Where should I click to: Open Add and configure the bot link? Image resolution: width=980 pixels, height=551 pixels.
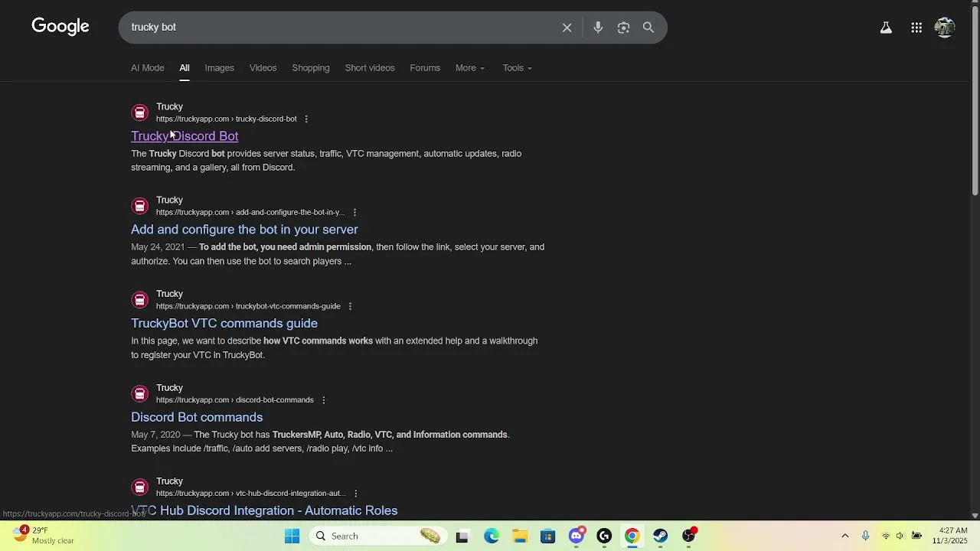pos(244,230)
